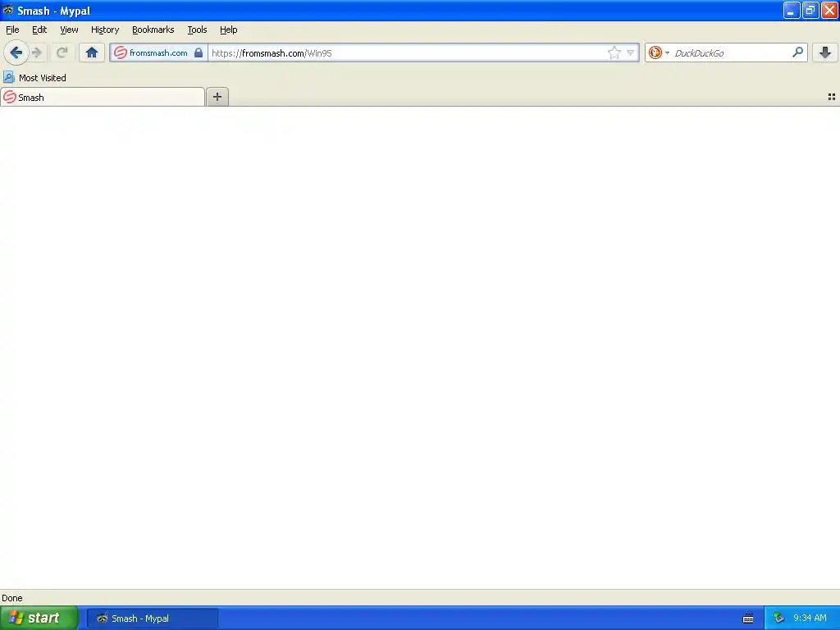
Task: Go to the home page
Action: [92, 52]
